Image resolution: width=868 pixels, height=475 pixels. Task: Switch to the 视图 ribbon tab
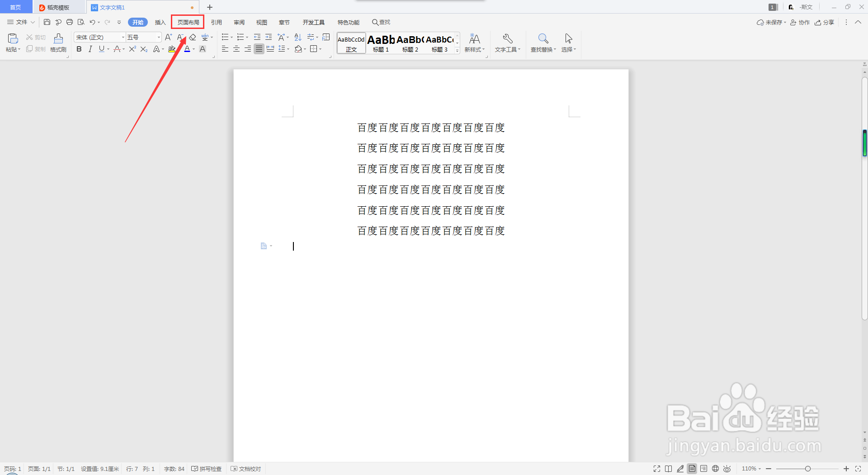(x=262, y=22)
